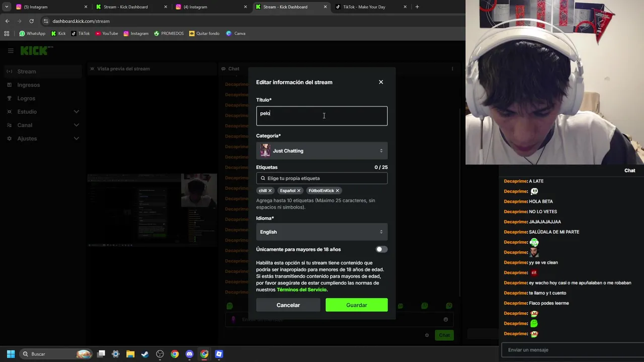Viewport: 644px width, 362px height.
Task: Click the Buscar taskbar search box
Action: pos(56,354)
